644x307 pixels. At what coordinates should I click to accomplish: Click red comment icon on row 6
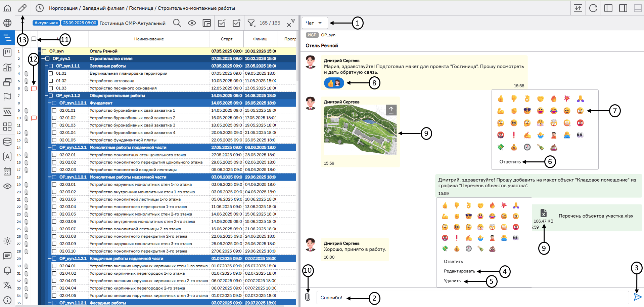34,88
